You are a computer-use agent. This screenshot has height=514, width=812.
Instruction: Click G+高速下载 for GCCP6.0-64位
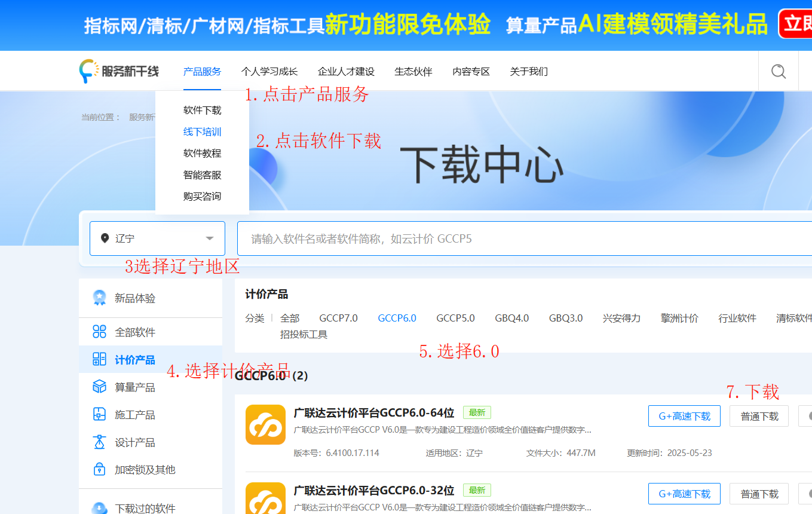(684, 416)
